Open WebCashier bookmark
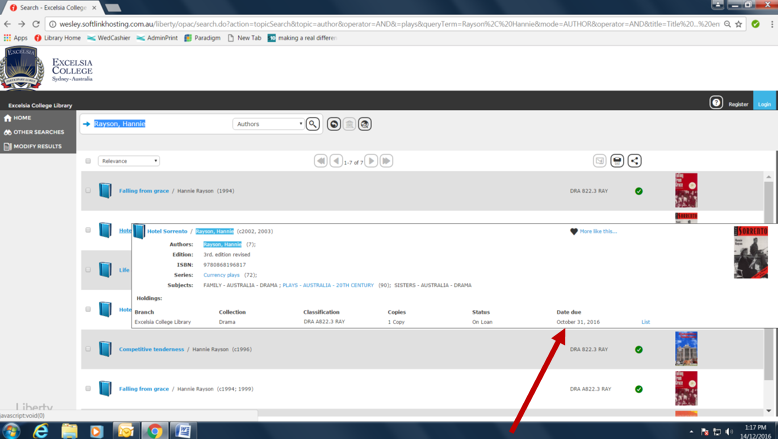778x439 pixels. click(109, 38)
